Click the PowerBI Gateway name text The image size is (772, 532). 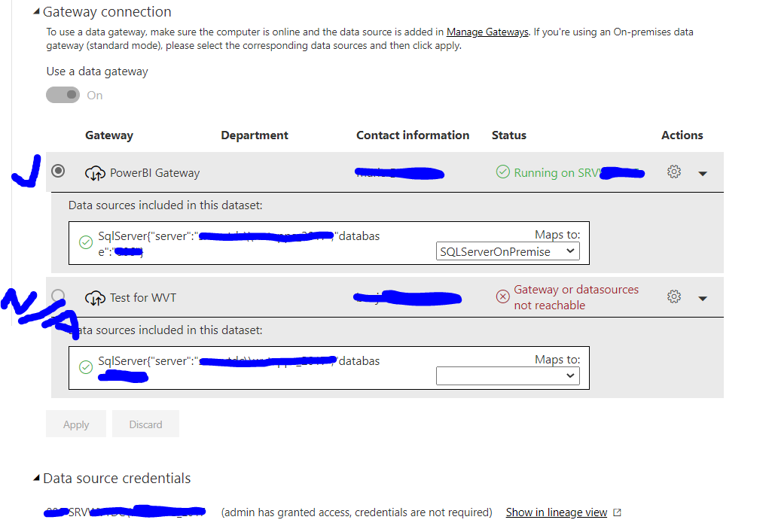tap(154, 173)
